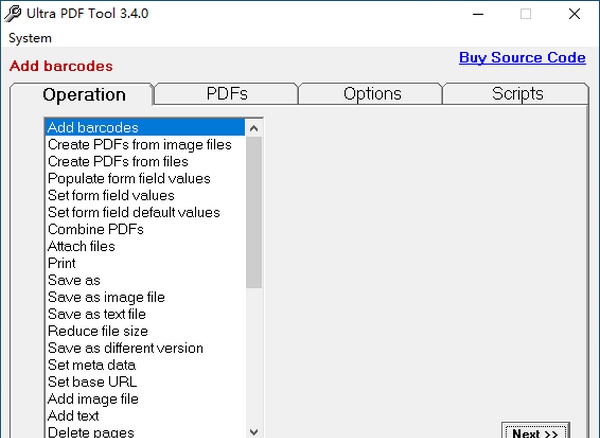Switch to the PDFs tab
Viewport: 600px width, 438px height.
227,94
